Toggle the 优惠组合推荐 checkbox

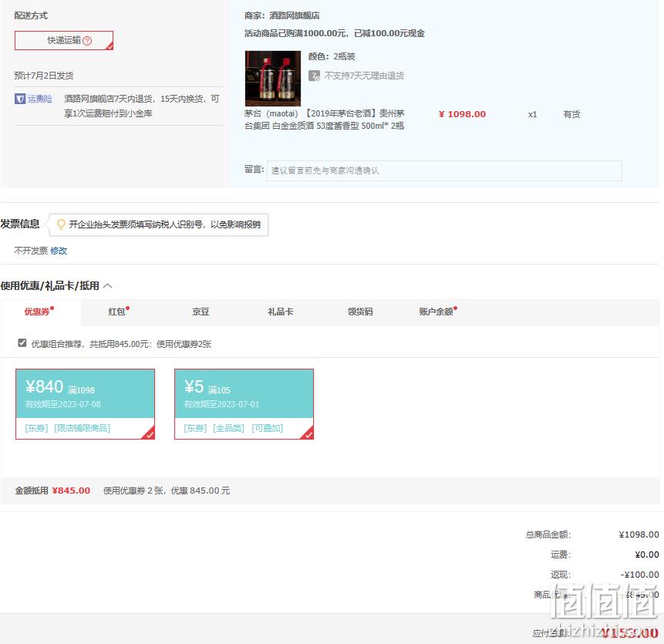22,343
